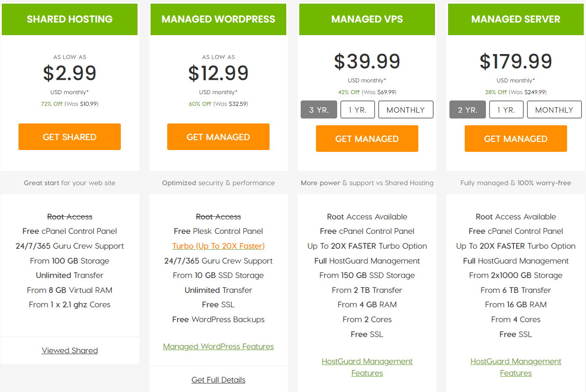This screenshot has height=392, width=586.
Task: Click the 28% Off (Was $249.99) text
Action: coord(516,92)
